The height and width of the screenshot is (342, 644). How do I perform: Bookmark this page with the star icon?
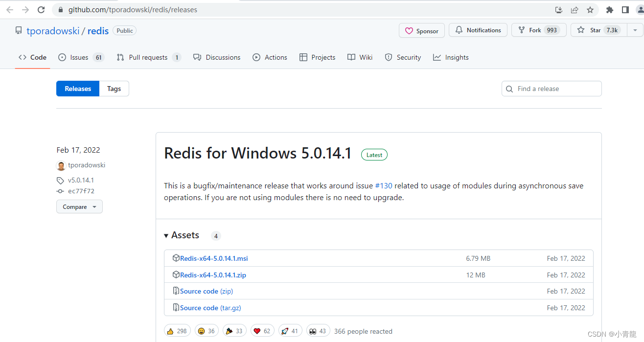tap(590, 10)
